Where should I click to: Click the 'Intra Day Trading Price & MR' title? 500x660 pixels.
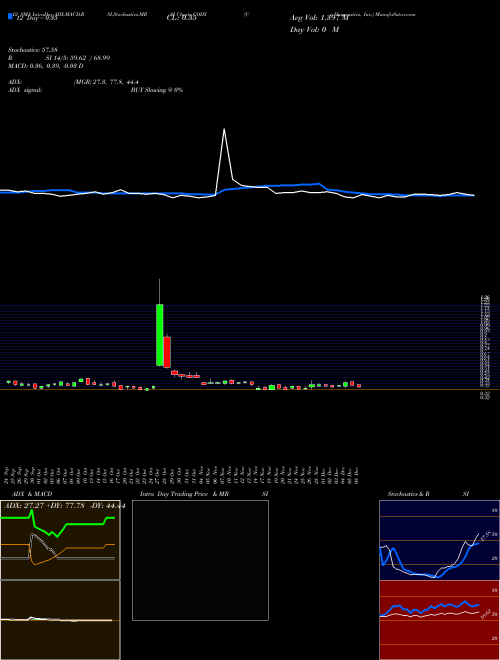click(x=184, y=494)
